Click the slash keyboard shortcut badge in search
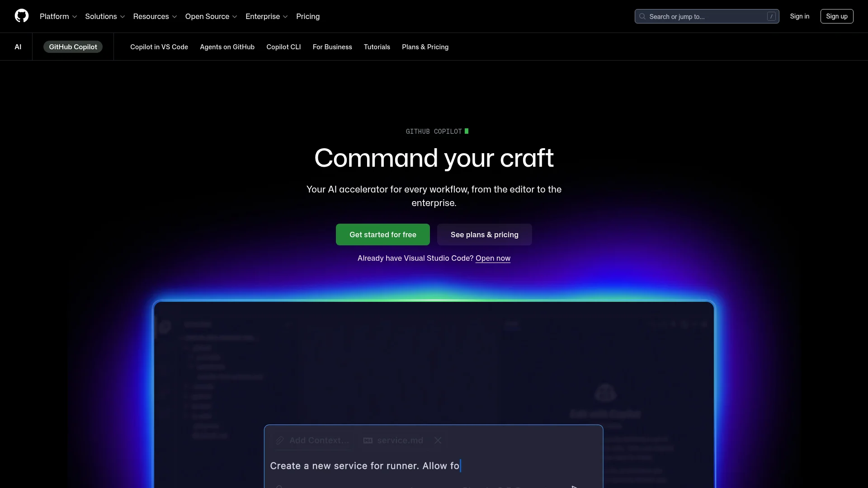 [x=771, y=16]
